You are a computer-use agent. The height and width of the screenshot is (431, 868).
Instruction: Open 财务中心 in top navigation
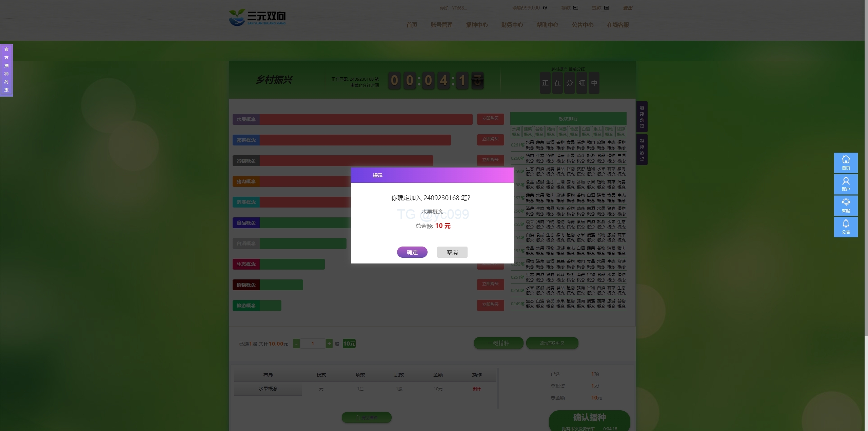tap(512, 25)
